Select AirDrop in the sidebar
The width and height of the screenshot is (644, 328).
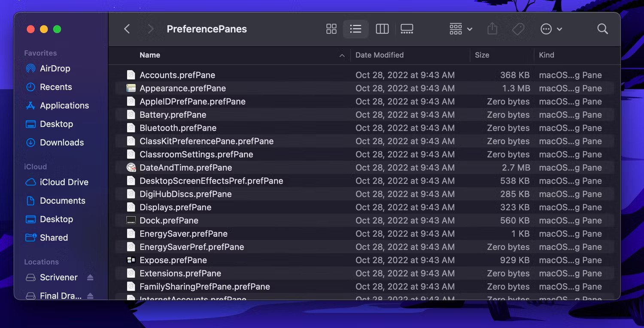point(54,68)
